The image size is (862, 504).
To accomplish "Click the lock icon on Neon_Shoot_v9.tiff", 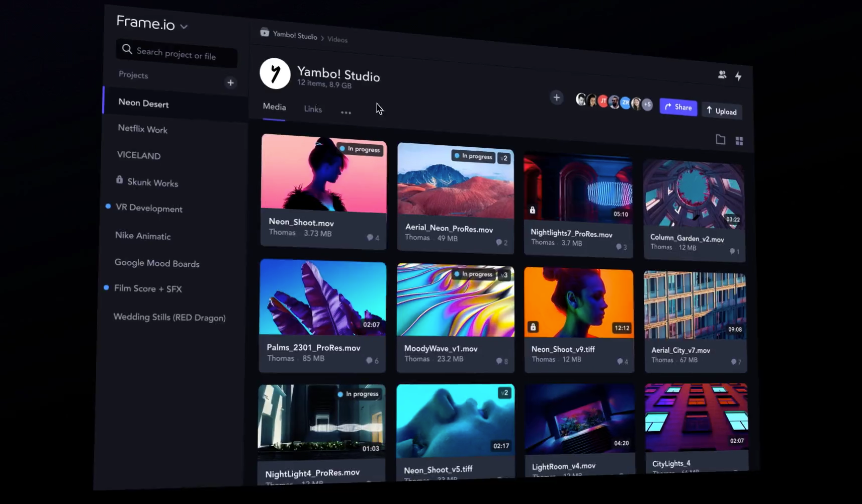I will coord(533,327).
